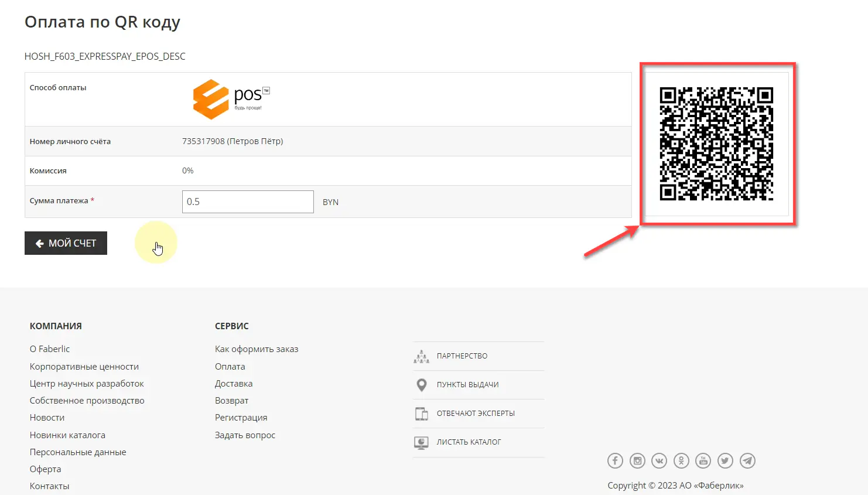This screenshot has height=495, width=868.
Task: Open the Оплата link in СЕРВИС
Action: click(230, 366)
